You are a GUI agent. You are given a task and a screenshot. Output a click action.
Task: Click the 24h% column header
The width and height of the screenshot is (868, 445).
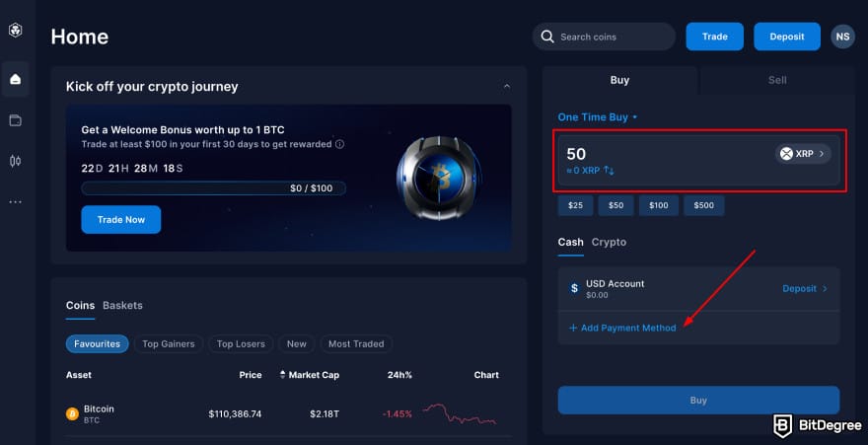[399, 375]
